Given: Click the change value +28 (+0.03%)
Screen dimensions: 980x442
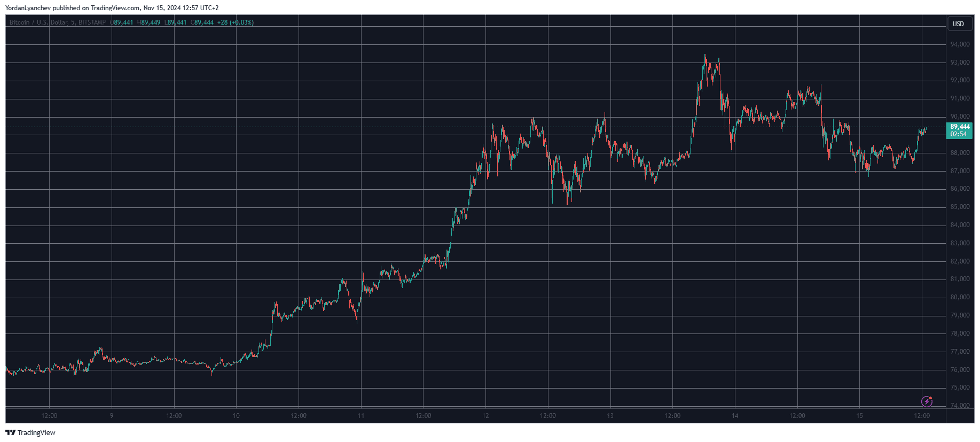Looking at the screenshot, I should click(x=236, y=22).
